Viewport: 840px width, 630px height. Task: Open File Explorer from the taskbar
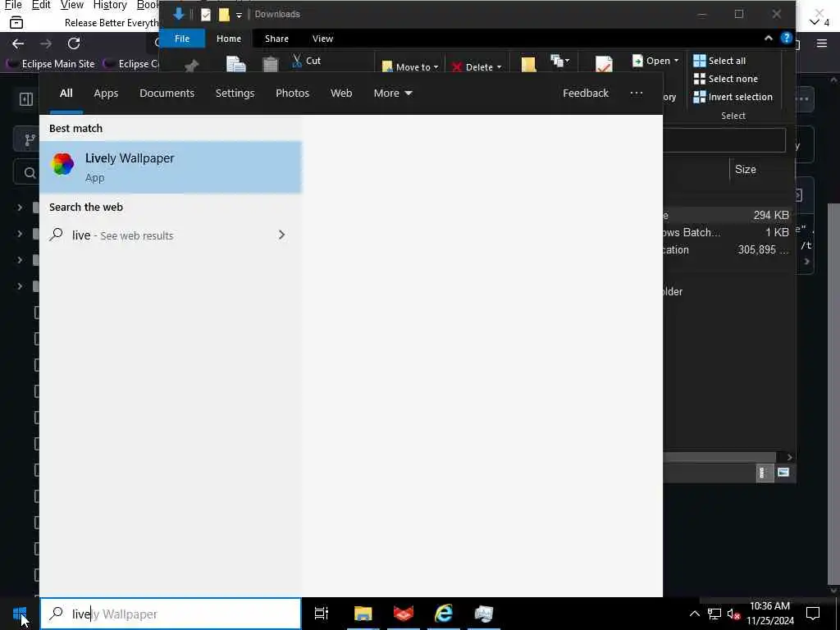tap(363, 614)
